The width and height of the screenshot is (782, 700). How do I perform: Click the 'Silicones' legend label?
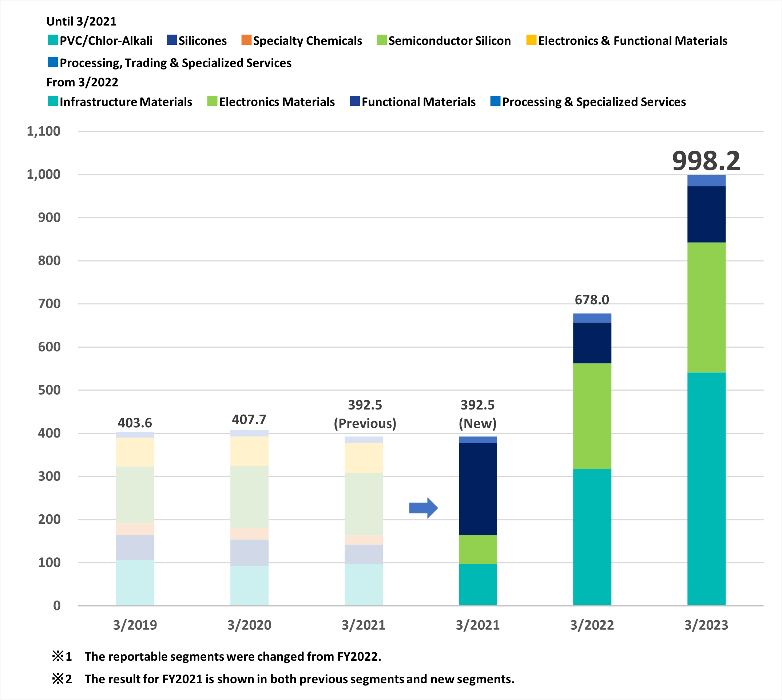pos(203,41)
